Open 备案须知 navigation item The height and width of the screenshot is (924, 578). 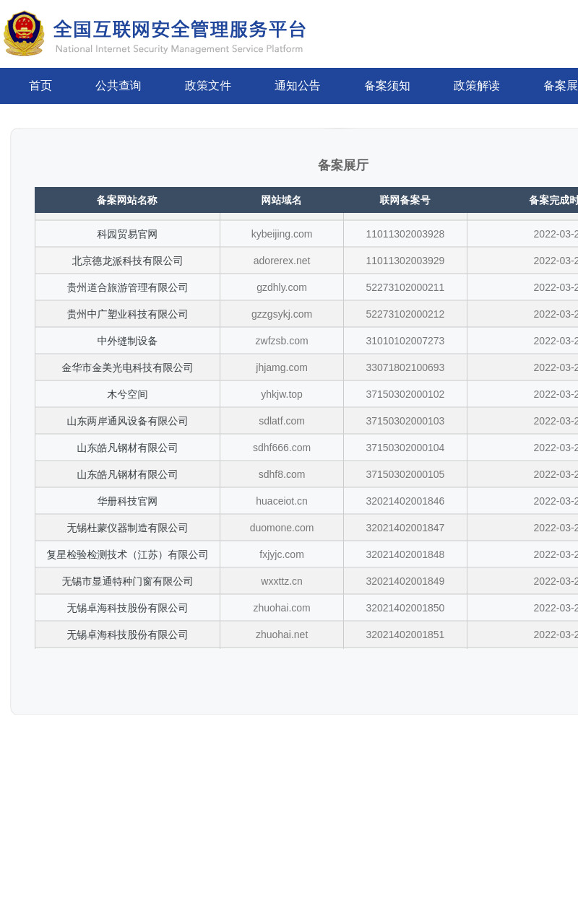pyautogui.click(x=387, y=86)
